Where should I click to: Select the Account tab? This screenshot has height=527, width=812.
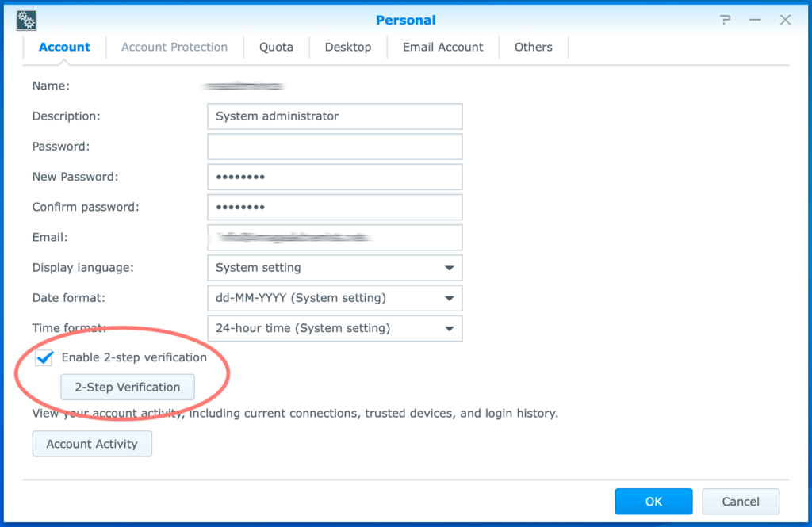click(64, 47)
